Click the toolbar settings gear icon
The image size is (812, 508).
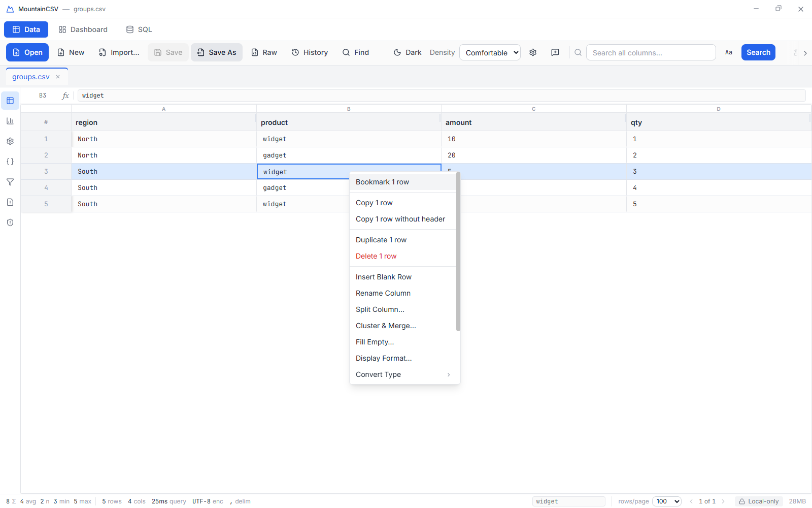[533, 52]
